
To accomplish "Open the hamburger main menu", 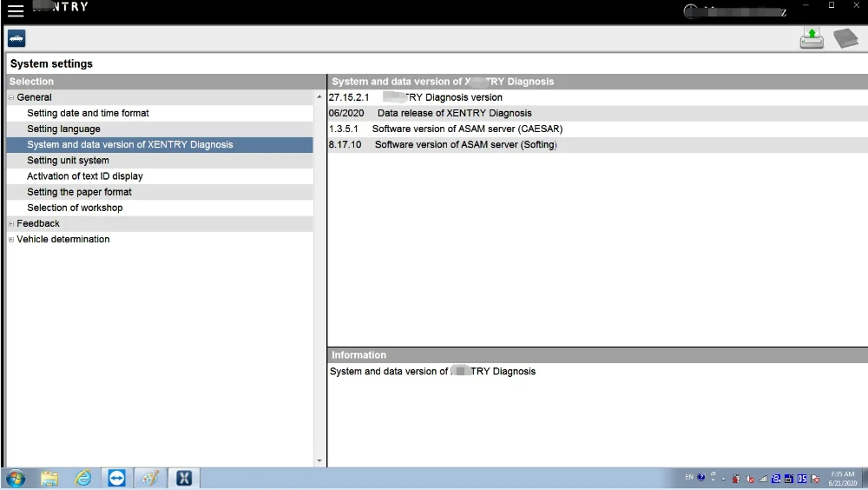I will click(x=16, y=10).
